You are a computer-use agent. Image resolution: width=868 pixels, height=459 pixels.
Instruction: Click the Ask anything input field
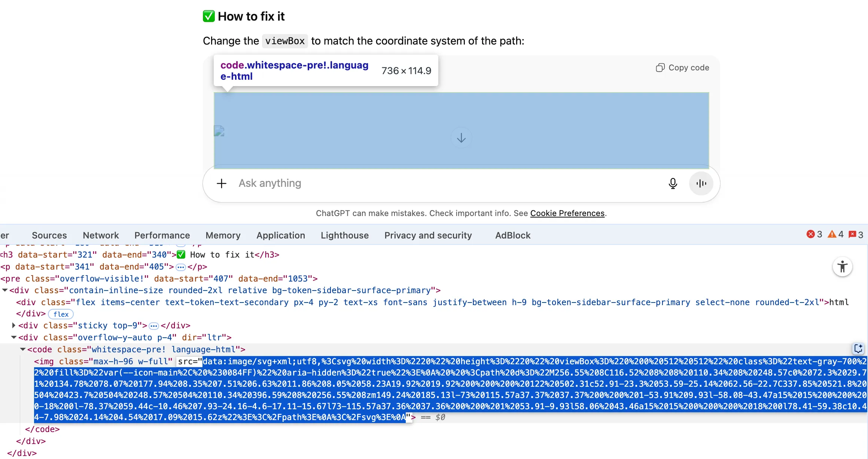click(412, 183)
